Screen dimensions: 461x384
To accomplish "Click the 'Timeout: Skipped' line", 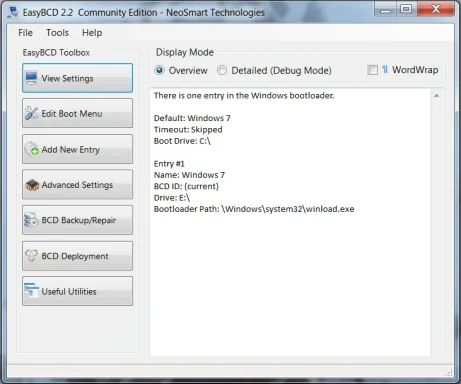I will tap(188, 129).
